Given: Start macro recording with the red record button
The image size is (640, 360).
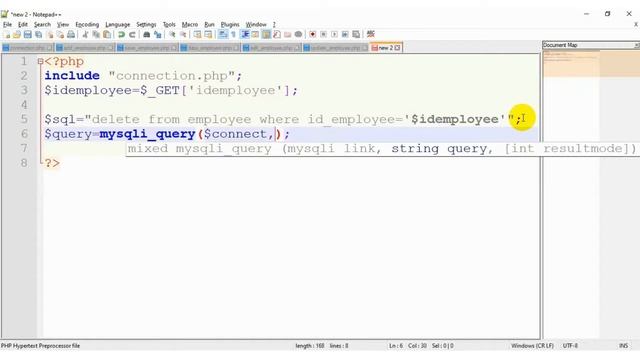Looking at the screenshot, I should 313,35.
